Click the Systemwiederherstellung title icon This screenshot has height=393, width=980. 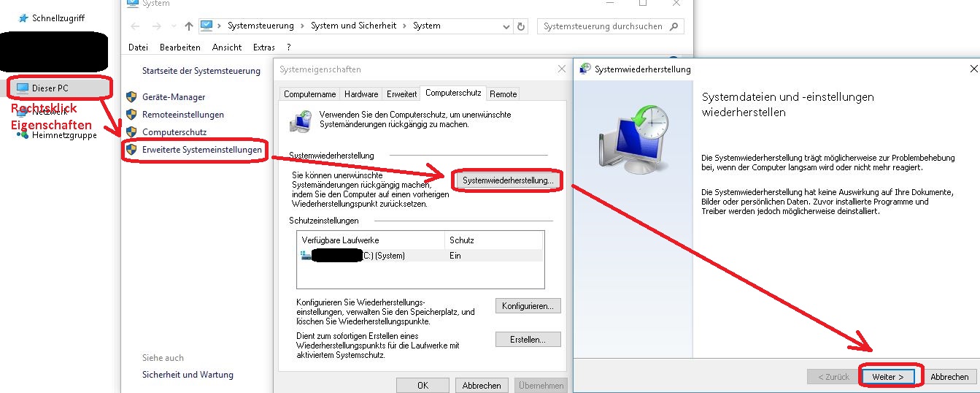(585, 69)
